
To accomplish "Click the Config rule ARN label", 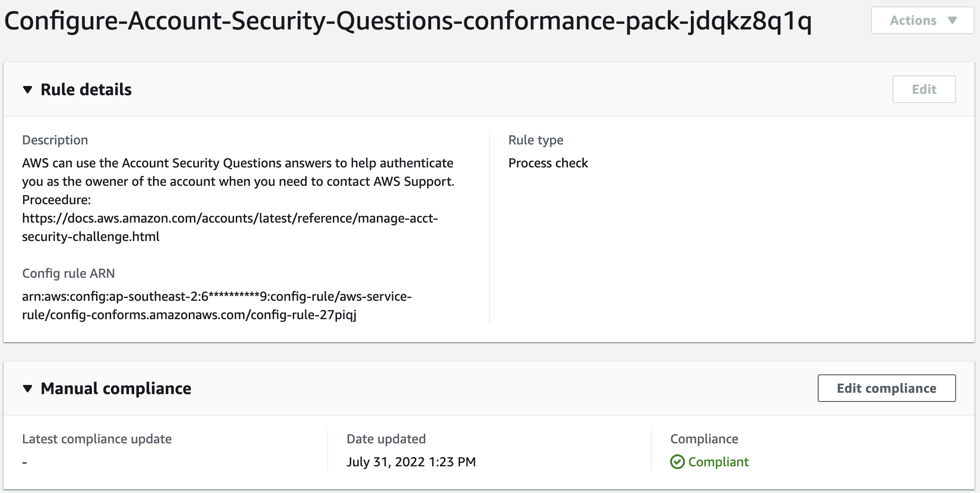I will (68, 274).
